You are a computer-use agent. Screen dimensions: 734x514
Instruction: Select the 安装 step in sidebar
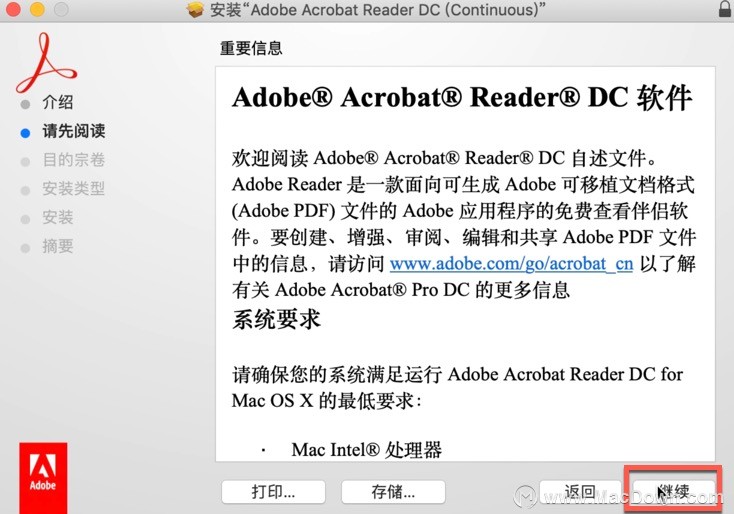coord(58,218)
